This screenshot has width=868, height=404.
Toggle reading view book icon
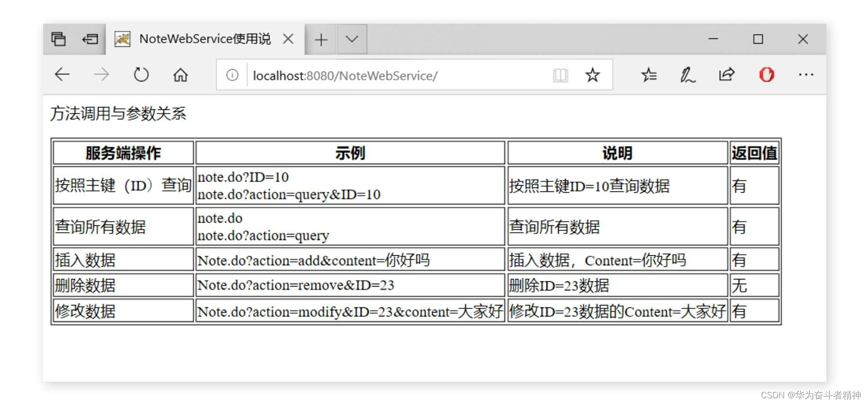(x=561, y=75)
